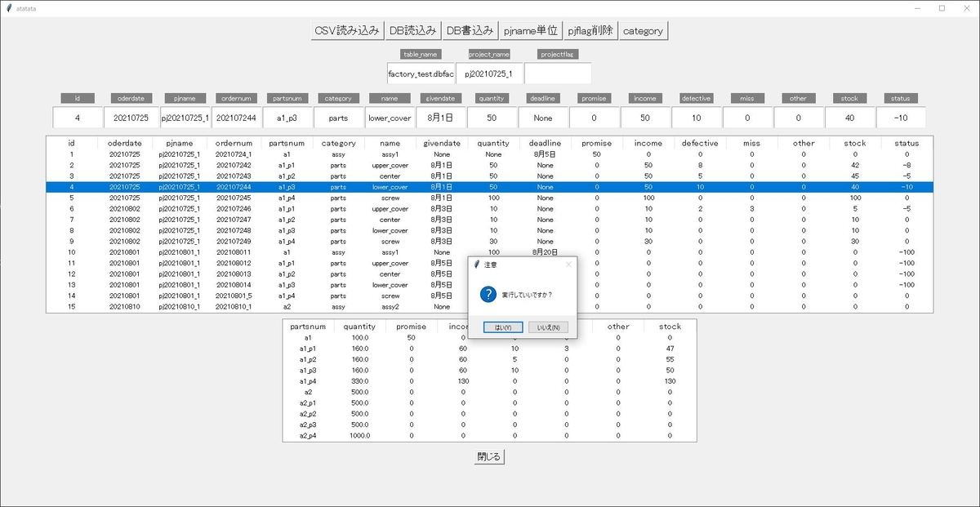Screen dimensions: 980x507
Task: Click the DB読込み button
Action: [412, 31]
